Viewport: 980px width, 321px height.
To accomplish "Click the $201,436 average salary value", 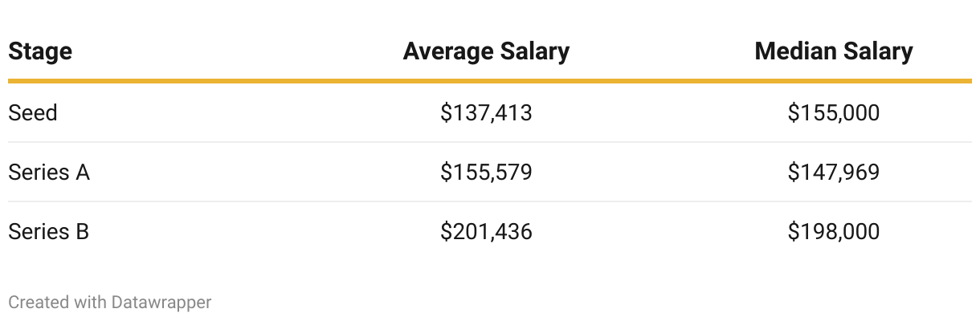I will point(486,232).
